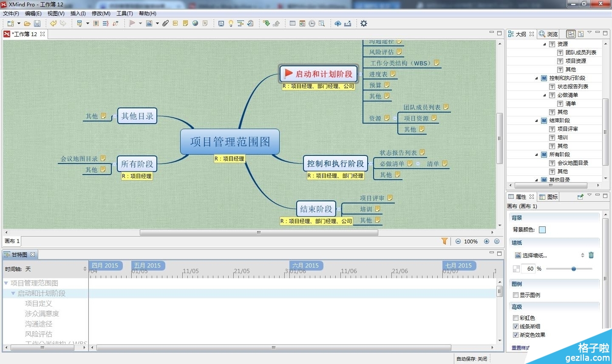Switch to the 图标 tab
Screen dimensions: 612x364
coord(549,197)
